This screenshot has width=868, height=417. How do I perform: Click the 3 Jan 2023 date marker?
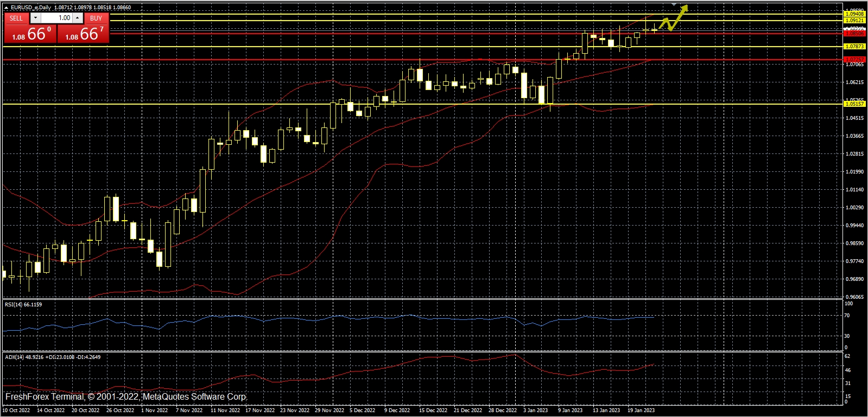(535, 410)
